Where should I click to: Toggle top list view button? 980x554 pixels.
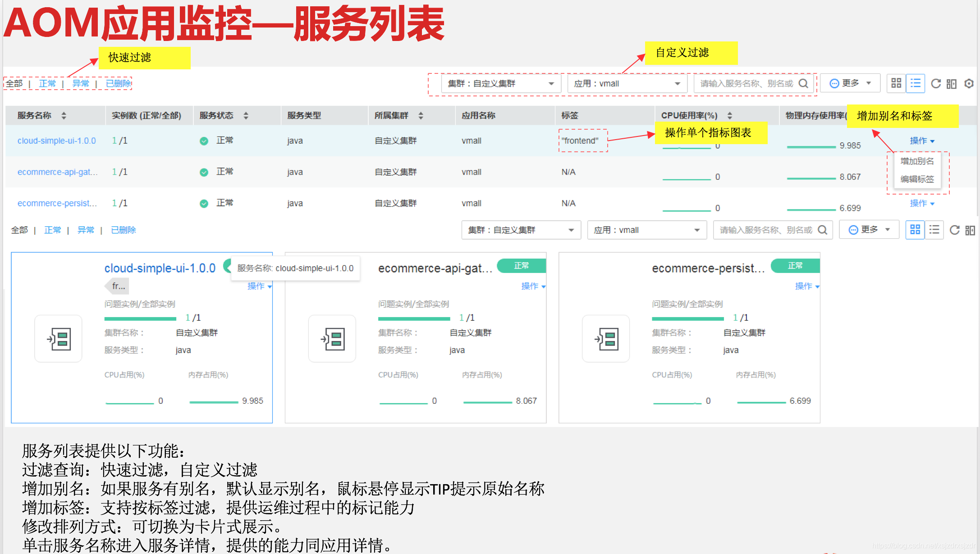916,83
